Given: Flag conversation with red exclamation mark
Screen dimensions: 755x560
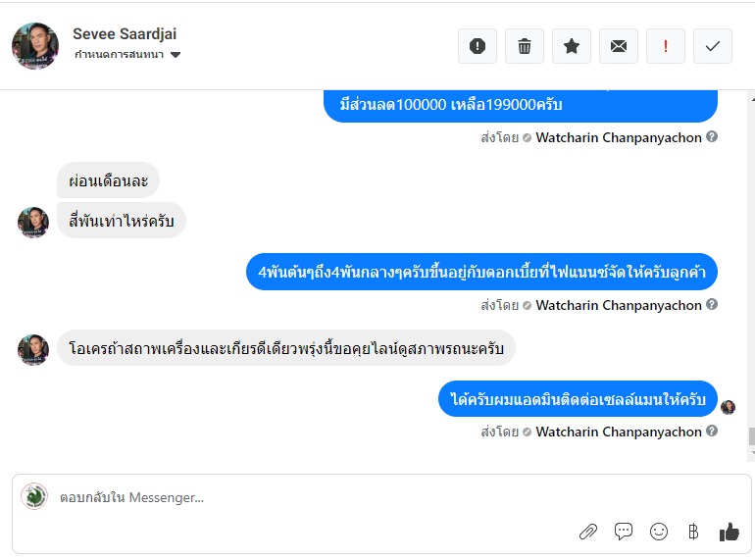Looking at the screenshot, I should pyautogui.click(x=666, y=46).
